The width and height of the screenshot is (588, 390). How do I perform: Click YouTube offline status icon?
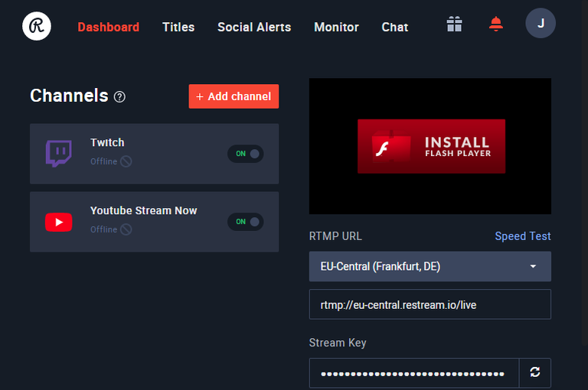126,229
